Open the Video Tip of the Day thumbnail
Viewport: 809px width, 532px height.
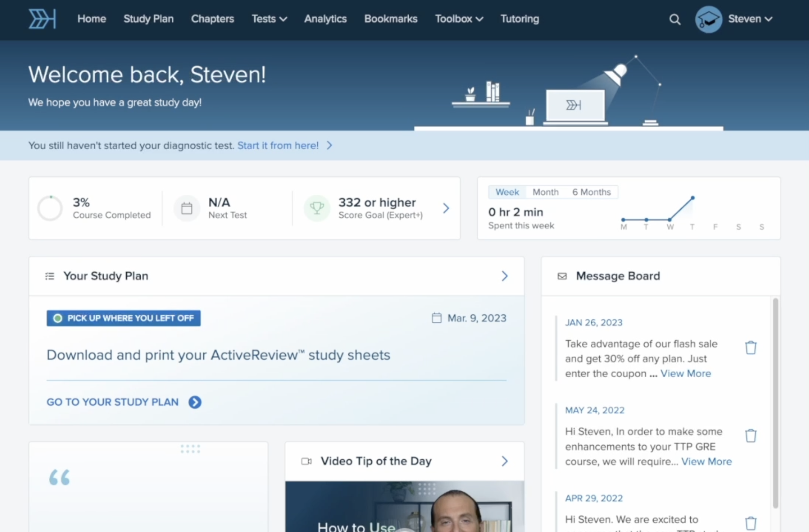tap(404, 507)
